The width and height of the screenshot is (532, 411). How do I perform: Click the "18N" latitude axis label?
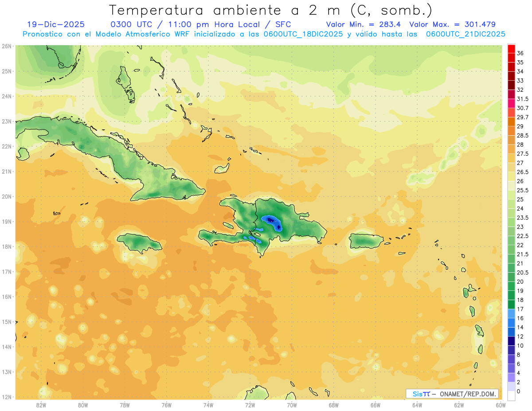click(6, 247)
